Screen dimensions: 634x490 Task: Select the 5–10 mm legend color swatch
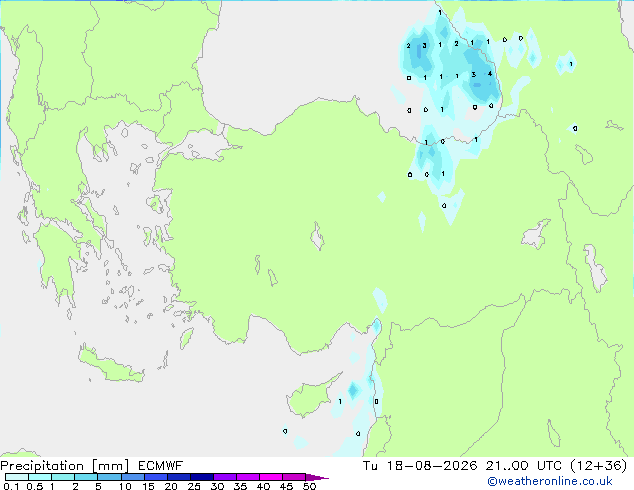click(109, 477)
